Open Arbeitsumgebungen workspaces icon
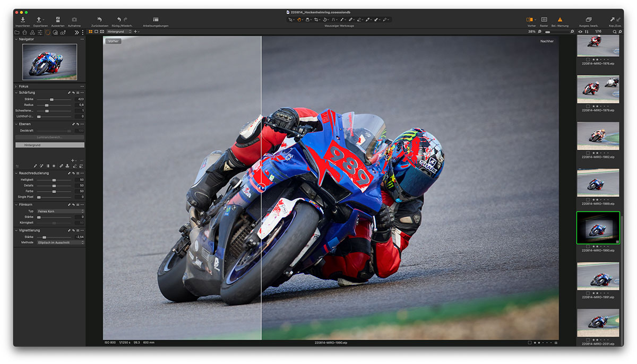The image size is (637, 364). [x=156, y=20]
